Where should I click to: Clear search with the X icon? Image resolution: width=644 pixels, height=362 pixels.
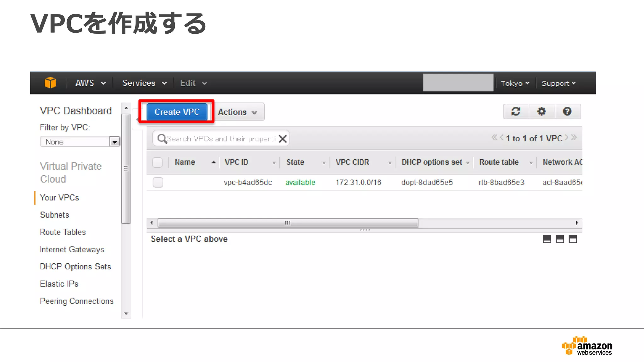click(283, 139)
